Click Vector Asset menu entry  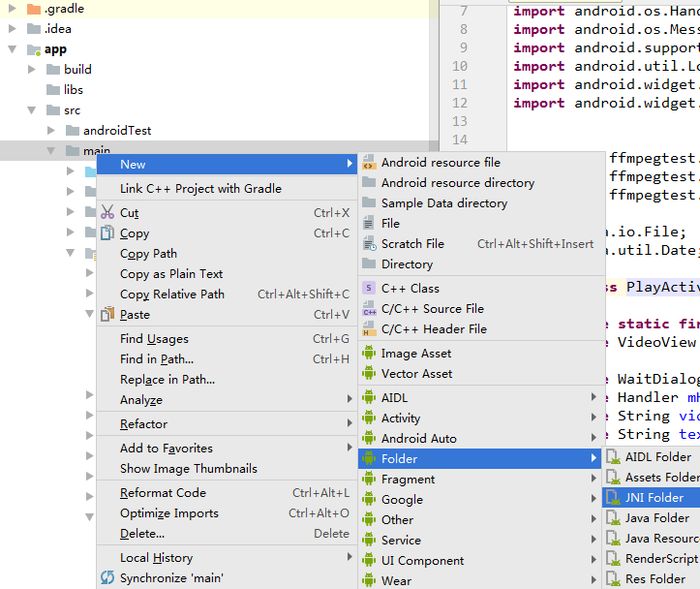click(416, 373)
